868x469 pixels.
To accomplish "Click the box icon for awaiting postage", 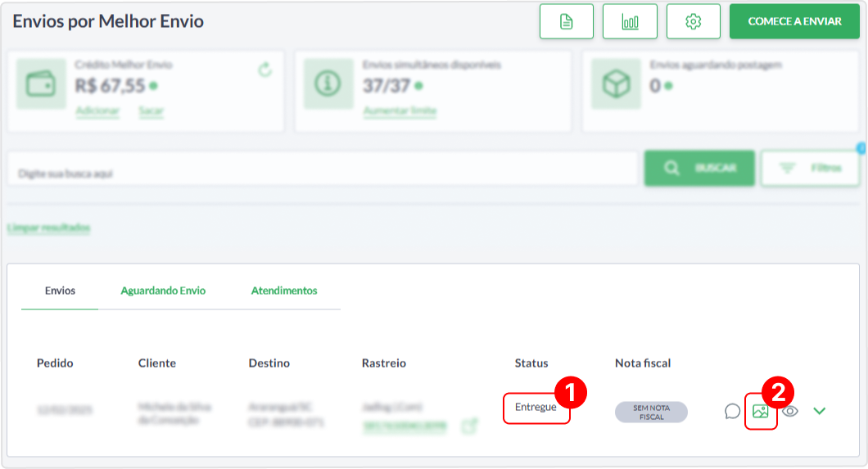I will click(x=616, y=84).
